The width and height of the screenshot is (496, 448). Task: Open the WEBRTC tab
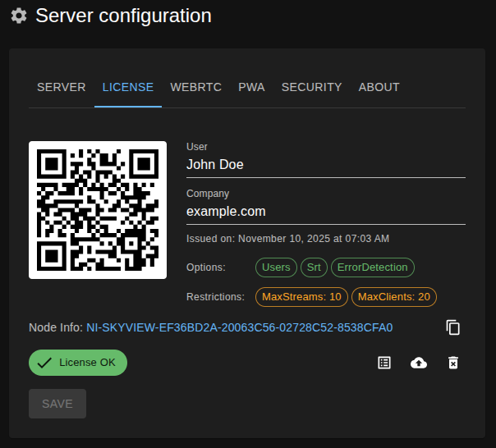click(x=195, y=87)
